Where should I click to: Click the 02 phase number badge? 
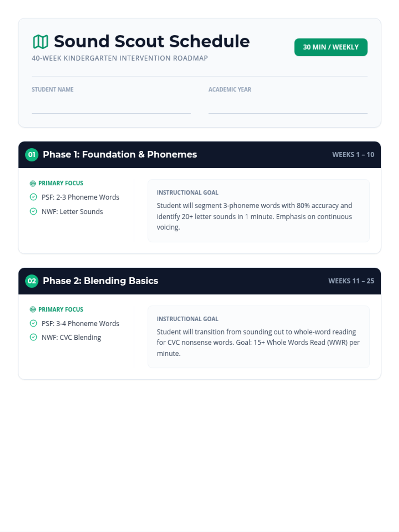[x=32, y=281]
